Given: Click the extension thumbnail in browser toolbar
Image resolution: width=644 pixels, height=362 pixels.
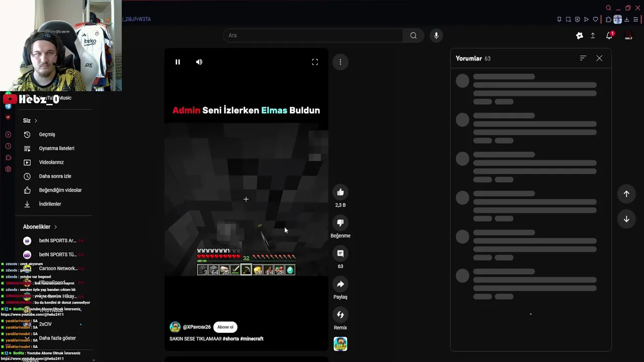Looking at the screenshot, I should point(617,20).
